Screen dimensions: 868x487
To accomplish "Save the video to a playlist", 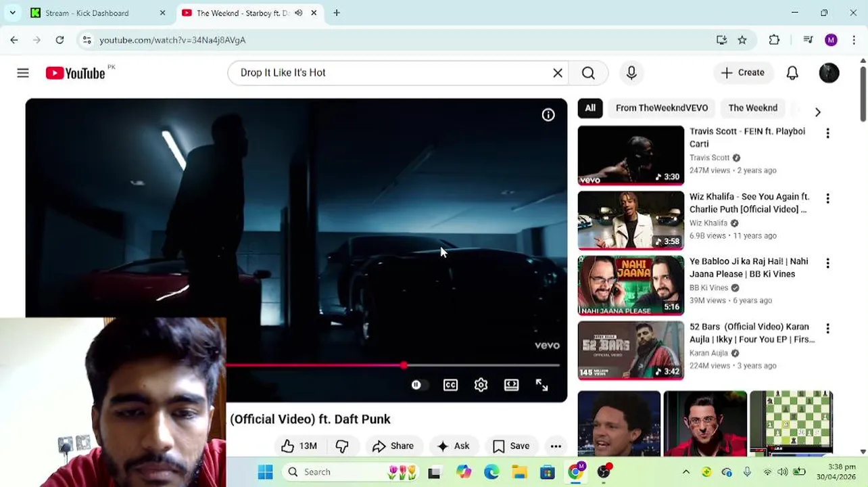I will [x=511, y=446].
